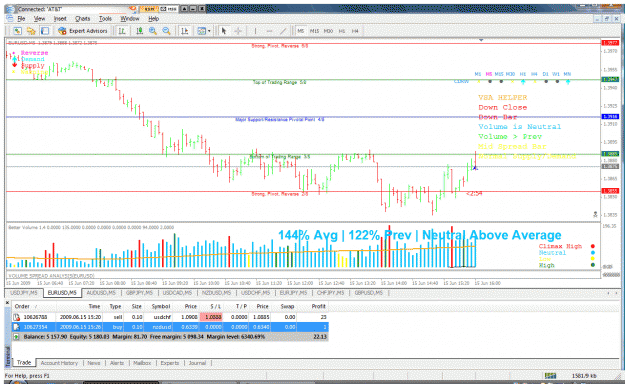The width and height of the screenshot is (625, 384).
Task: Click the 1581/9 kb traffic indicator
Action: pyautogui.click(x=584, y=376)
